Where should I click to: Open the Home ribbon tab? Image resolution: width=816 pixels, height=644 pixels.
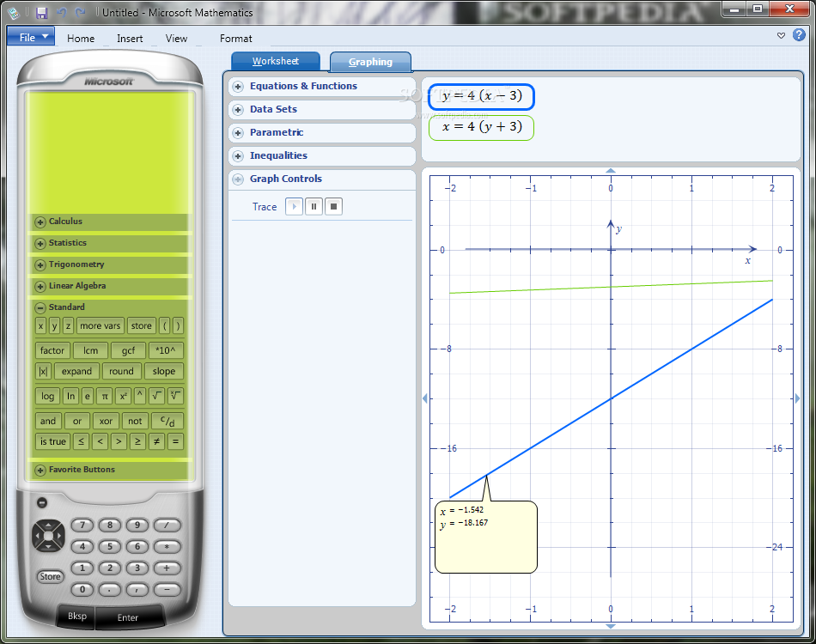(81, 39)
